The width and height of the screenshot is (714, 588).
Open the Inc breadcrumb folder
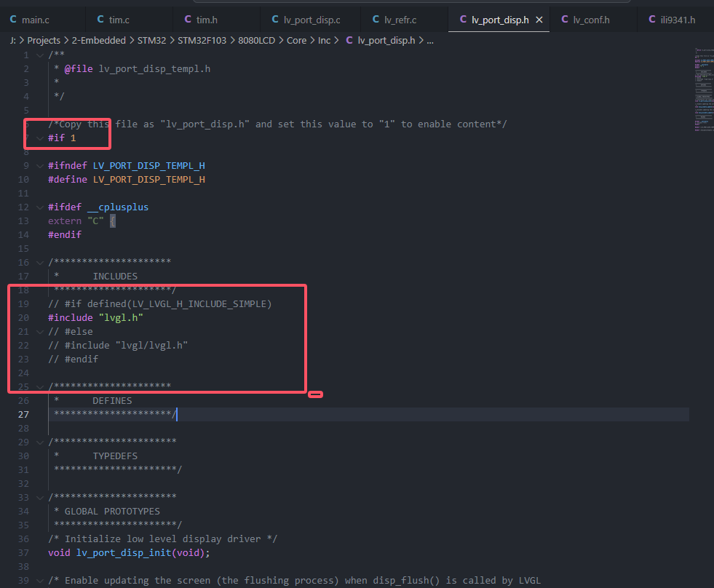pyautogui.click(x=324, y=41)
